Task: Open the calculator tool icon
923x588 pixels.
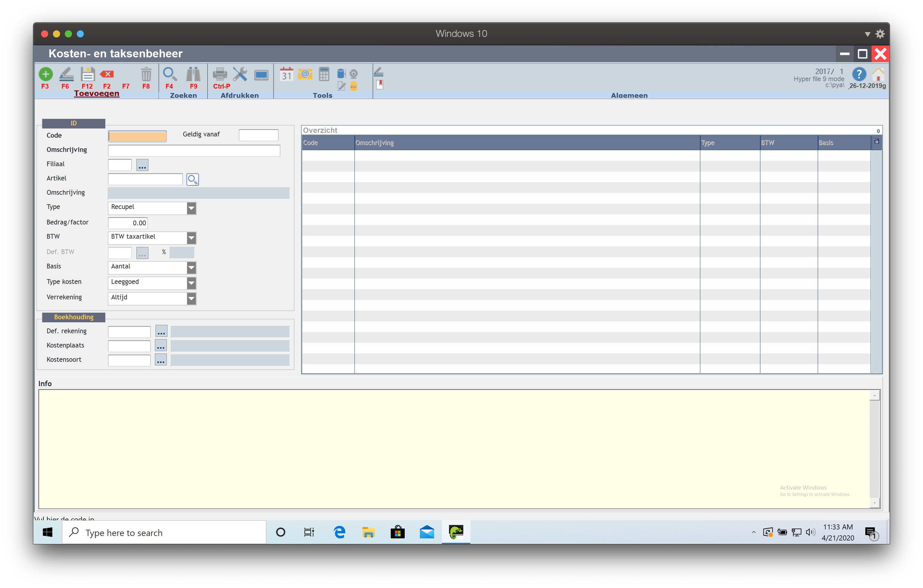Action: click(x=324, y=74)
